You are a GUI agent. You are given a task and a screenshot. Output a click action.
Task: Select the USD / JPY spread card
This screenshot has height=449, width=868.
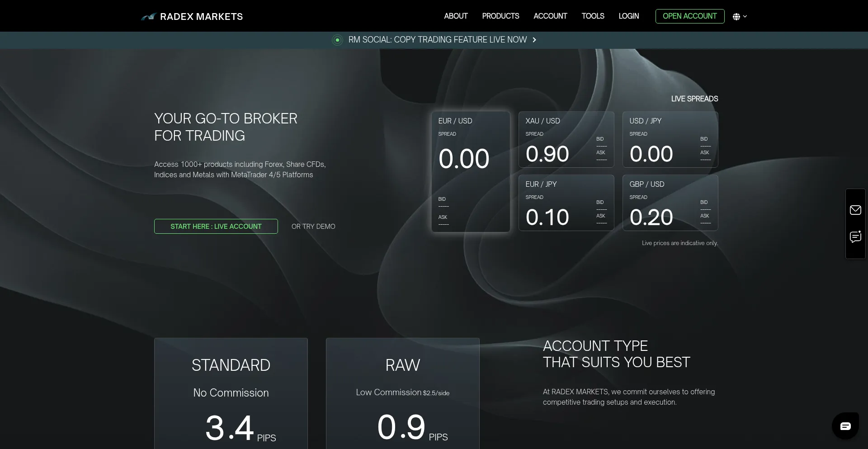pyautogui.click(x=670, y=140)
